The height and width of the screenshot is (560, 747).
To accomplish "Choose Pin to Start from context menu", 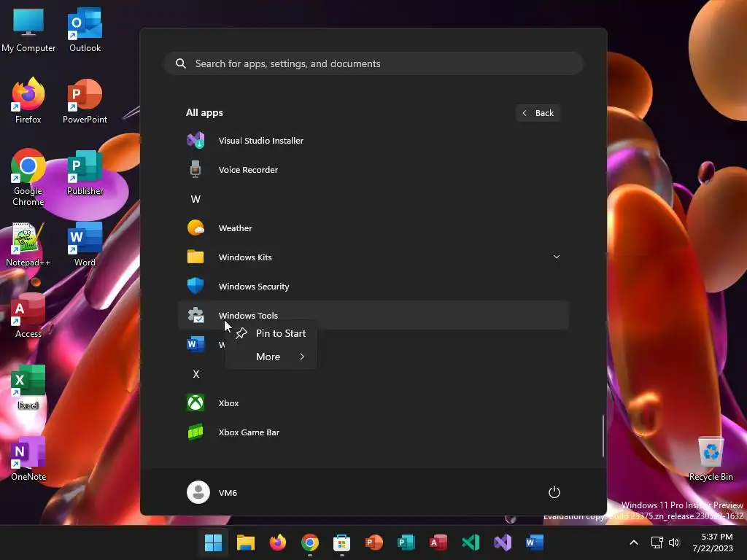I will (271, 333).
